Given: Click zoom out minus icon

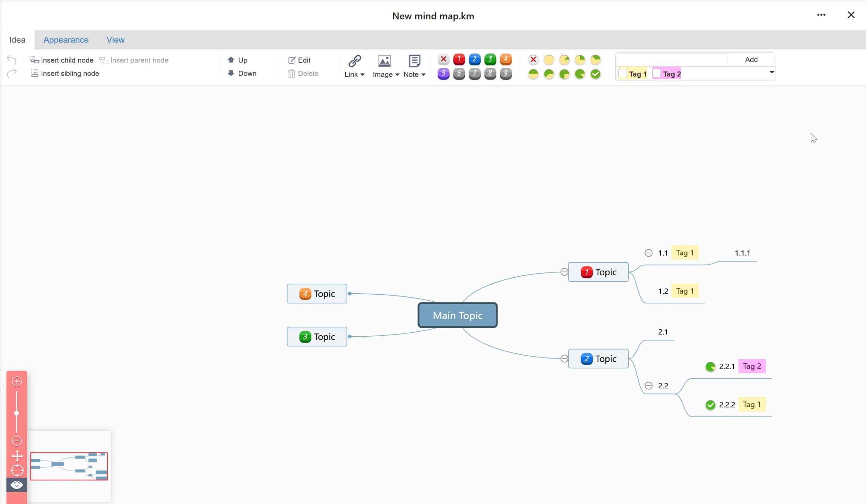Looking at the screenshot, I should 17,441.
